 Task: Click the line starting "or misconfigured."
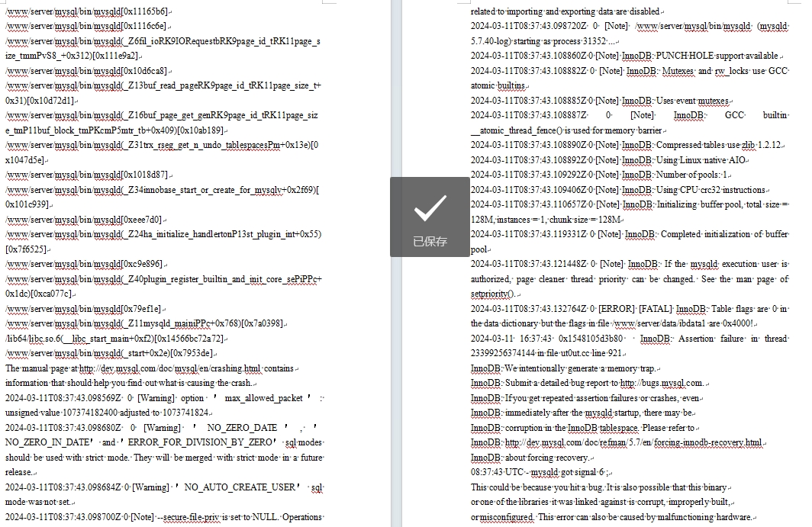(x=611, y=517)
